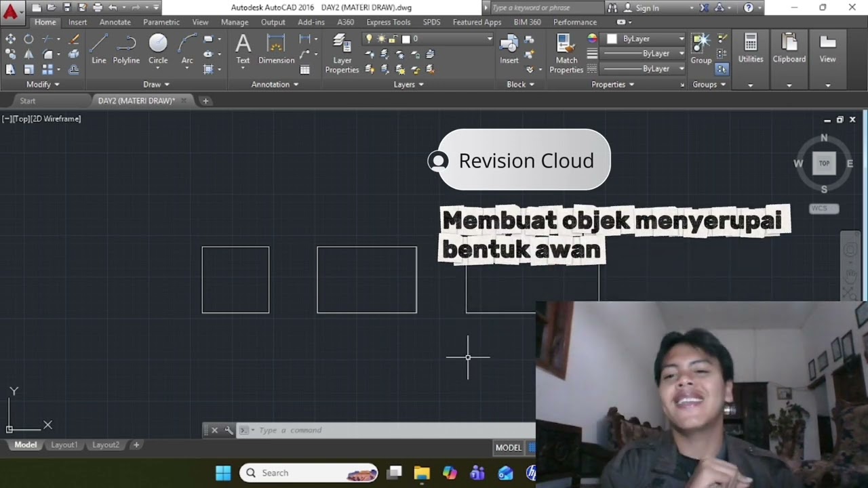
Task: Select the Stretch tool
Action: tap(10, 69)
